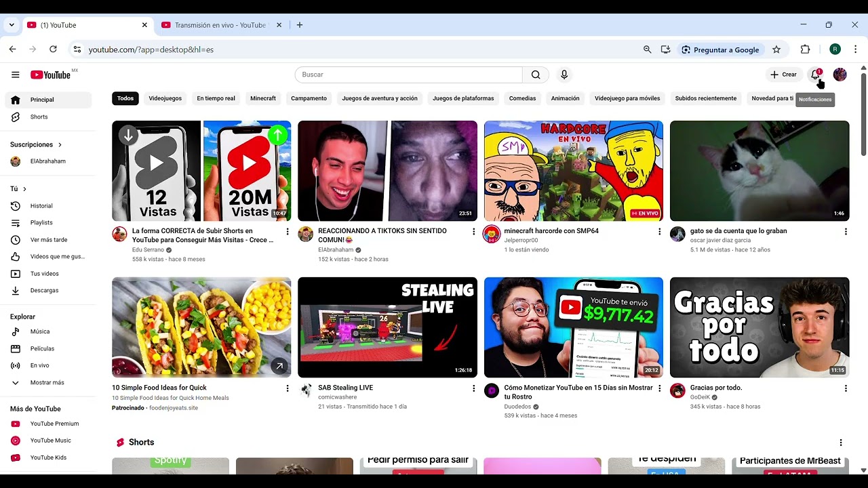Open options for Gracias por todo video

point(846,388)
